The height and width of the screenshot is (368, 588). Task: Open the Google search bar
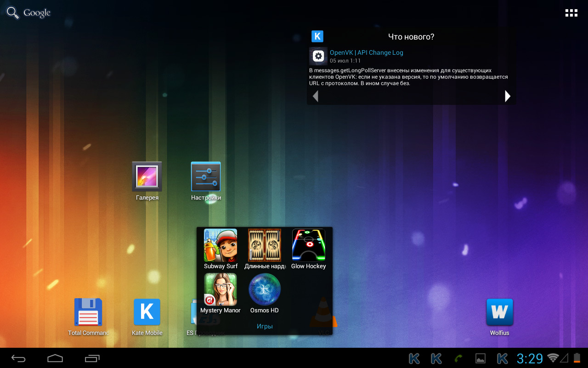click(28, 13)
